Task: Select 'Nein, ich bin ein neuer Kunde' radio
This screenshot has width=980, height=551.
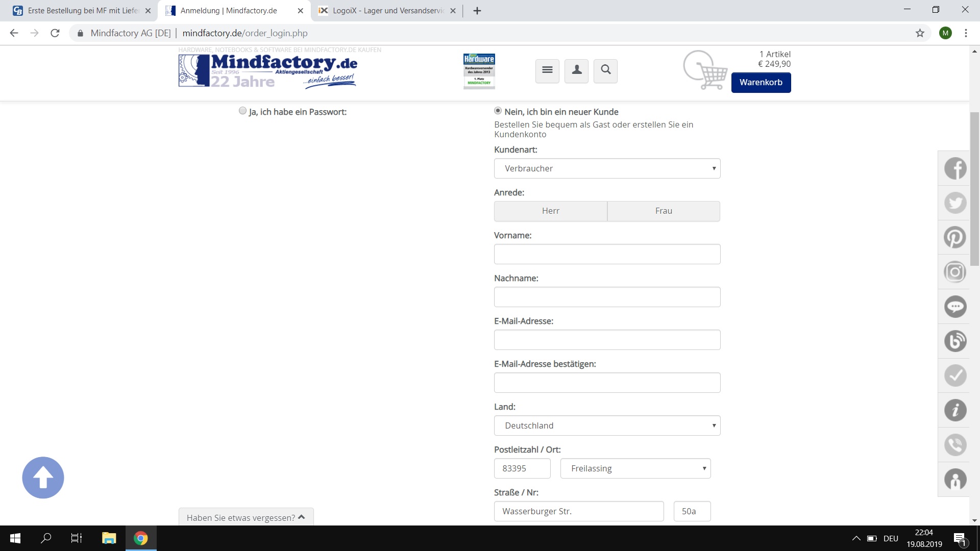Action: (498, 111)
